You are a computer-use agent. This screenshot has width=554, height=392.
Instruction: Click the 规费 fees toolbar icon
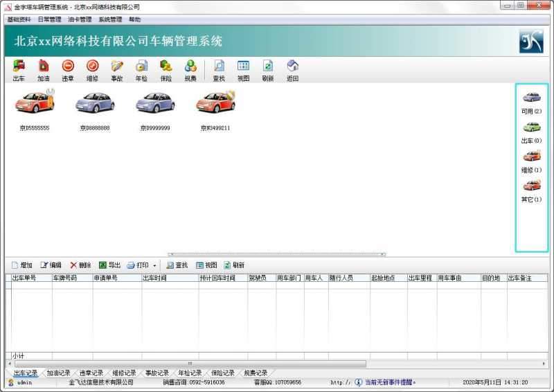pos(190,71)
